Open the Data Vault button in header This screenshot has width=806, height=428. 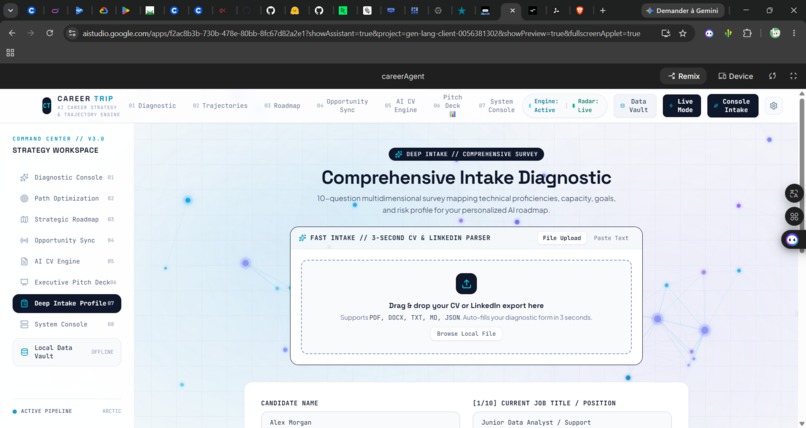click(635, 106)
